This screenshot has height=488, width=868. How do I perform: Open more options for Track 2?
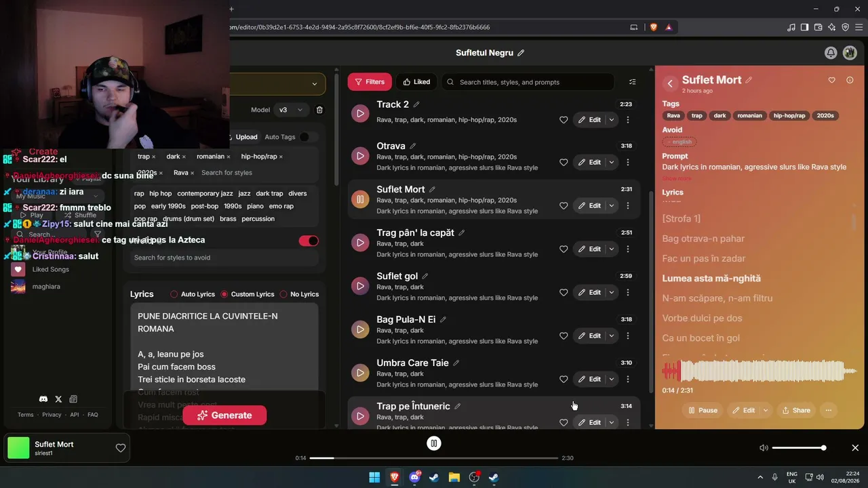point(628,120)
